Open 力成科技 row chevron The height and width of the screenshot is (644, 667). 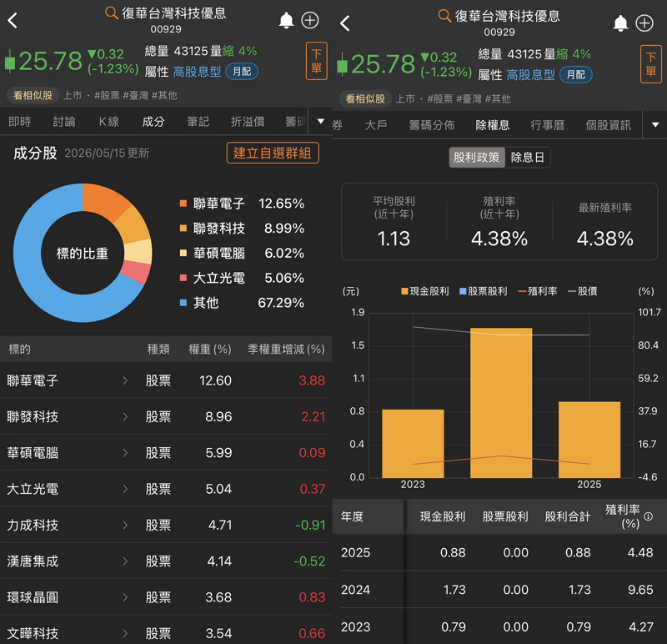pos(125,526)
